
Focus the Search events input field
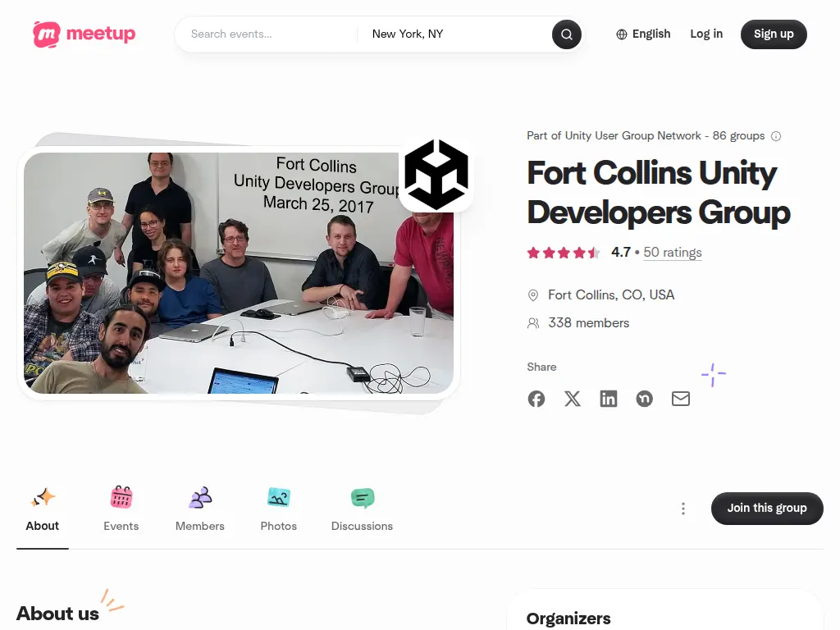coord(268,34)
